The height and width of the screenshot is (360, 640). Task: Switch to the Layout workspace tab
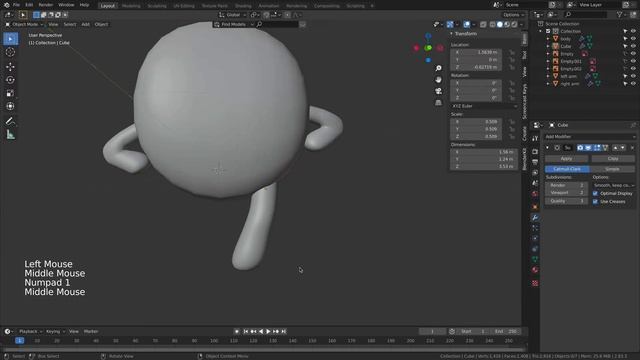coord(108,6)
